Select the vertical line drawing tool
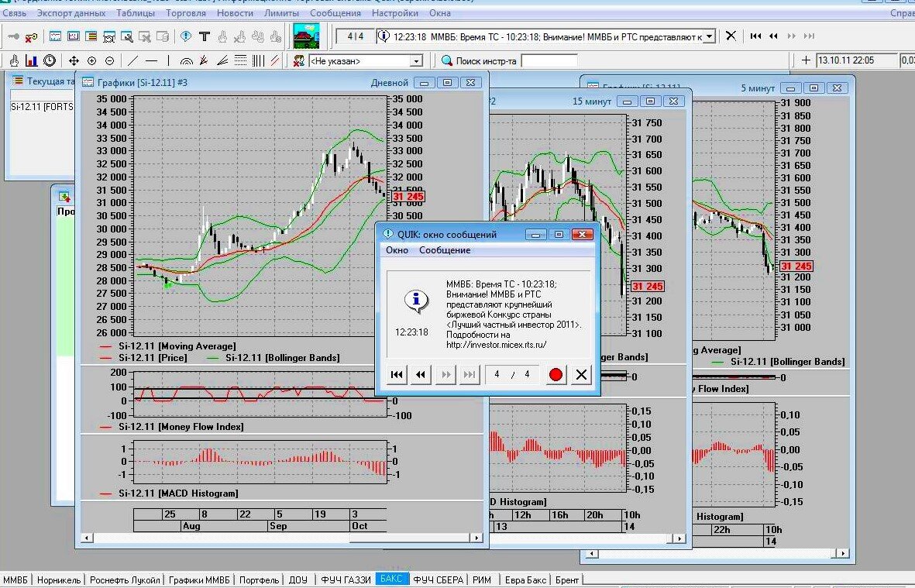This screenshot has width=915, height=588. click(x=168, y=60)
